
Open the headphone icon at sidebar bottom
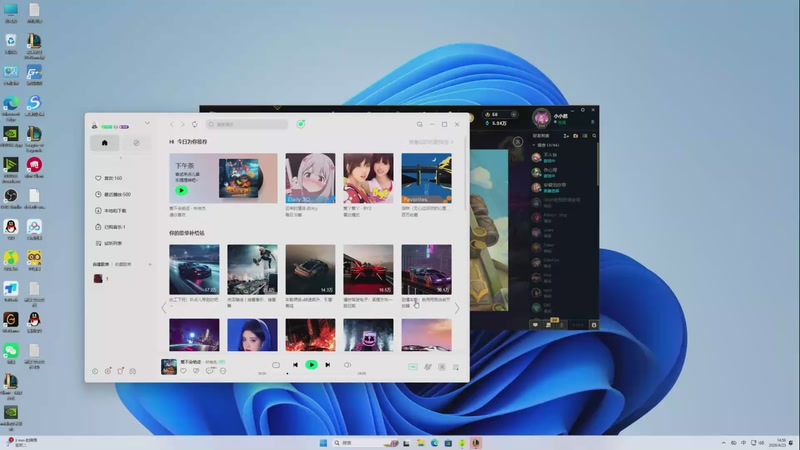click(133, 371)
